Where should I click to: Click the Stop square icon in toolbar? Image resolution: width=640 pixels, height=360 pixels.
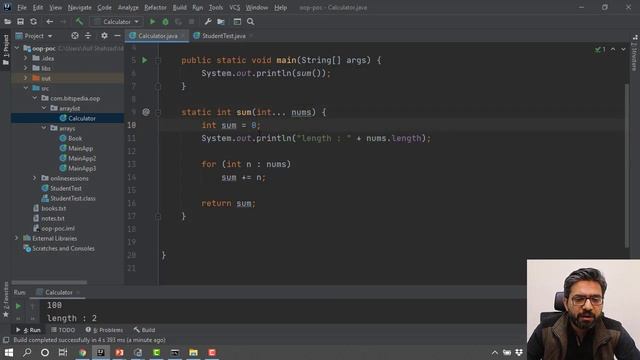(x=191, y=22)
